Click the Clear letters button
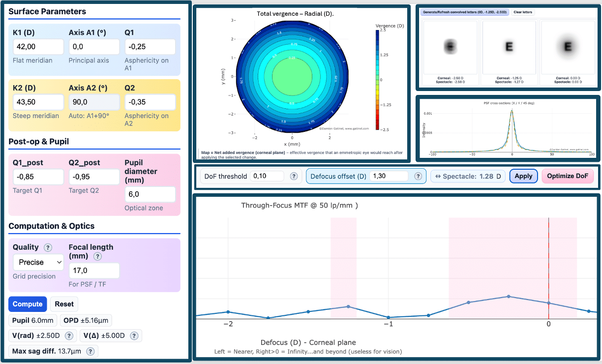 pos(523,12)
